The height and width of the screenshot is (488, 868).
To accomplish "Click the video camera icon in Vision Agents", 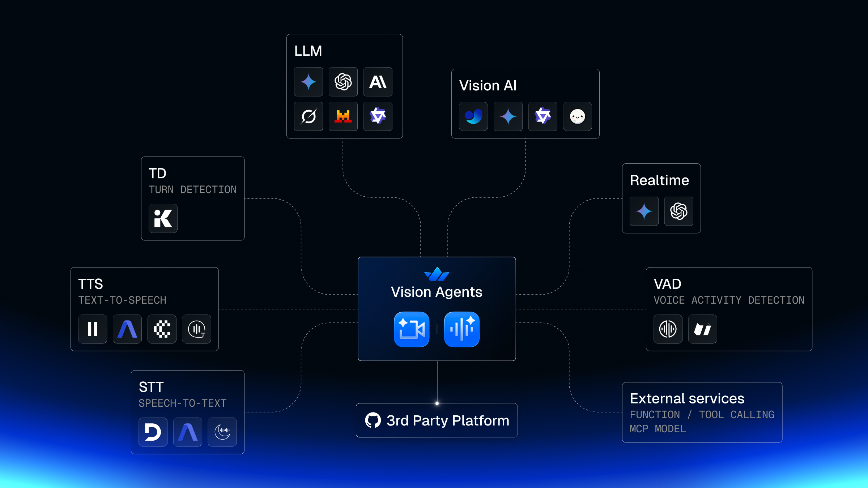I will click(x=412, y=329).
